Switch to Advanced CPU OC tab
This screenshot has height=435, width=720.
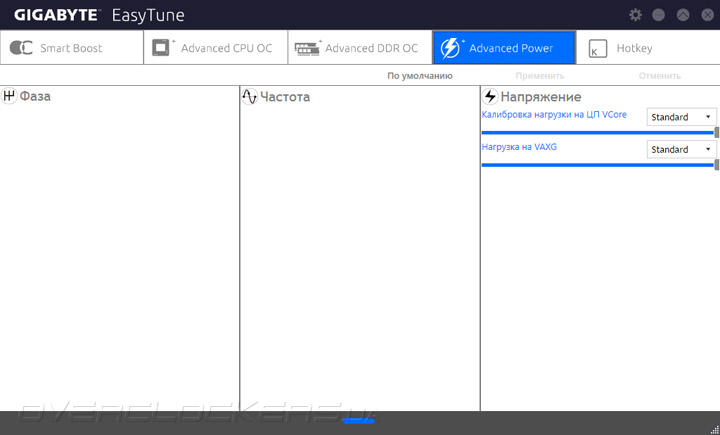click(x=216, y=48)
